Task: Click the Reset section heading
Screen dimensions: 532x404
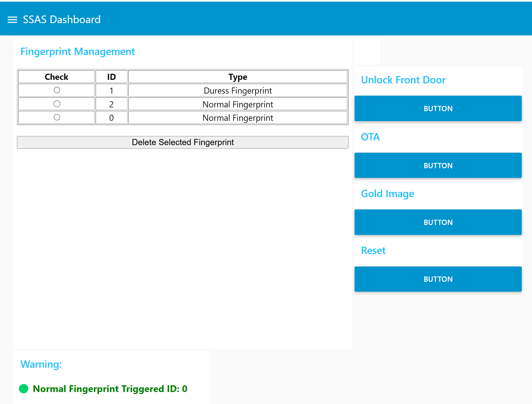Action: (x=373, y=250)
